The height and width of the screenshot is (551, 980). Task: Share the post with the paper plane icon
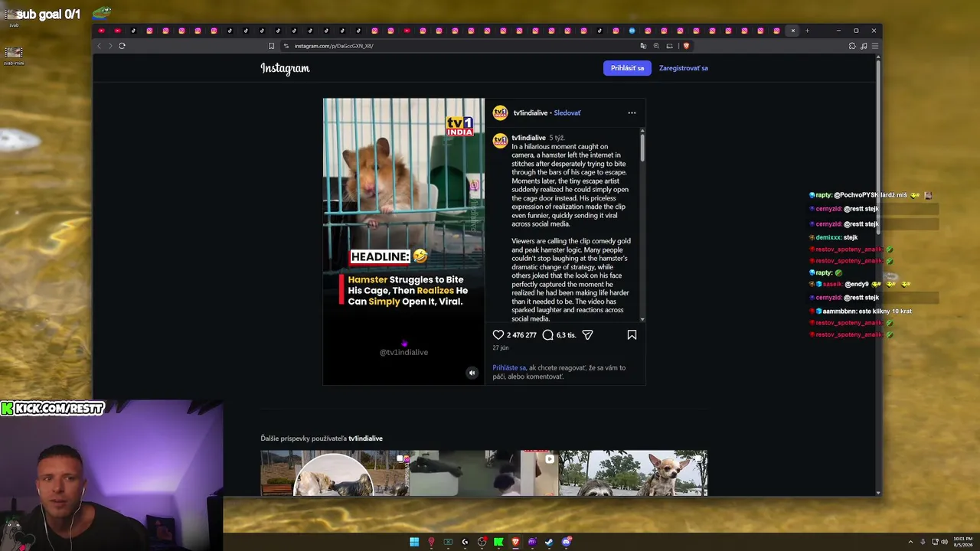click(x=588, y=335)
